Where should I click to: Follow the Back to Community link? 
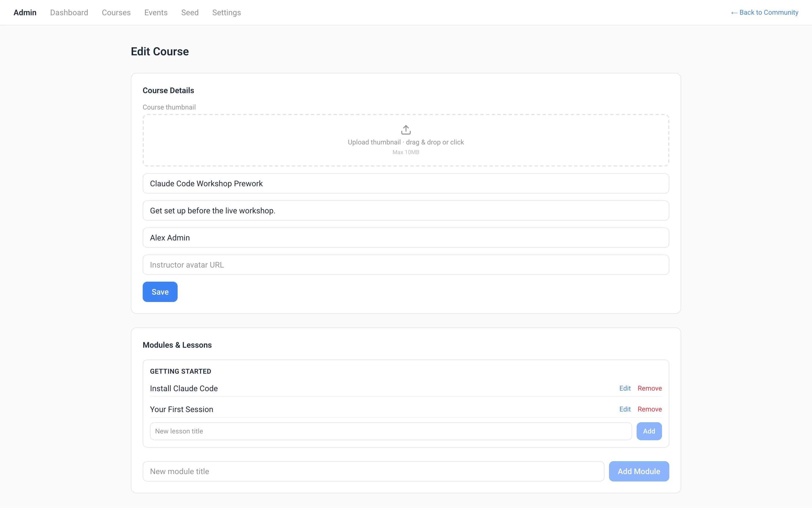tap(764, 12)
